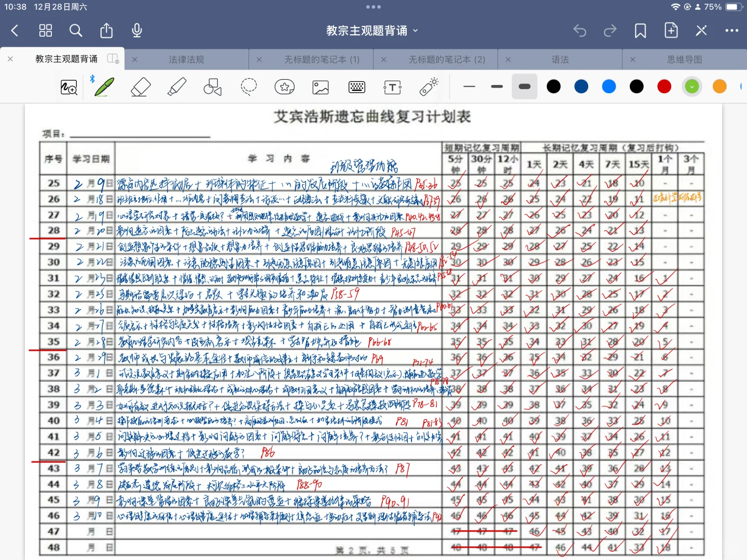Select the Text box tool
The image size is (747, 560).
(392, 87)
